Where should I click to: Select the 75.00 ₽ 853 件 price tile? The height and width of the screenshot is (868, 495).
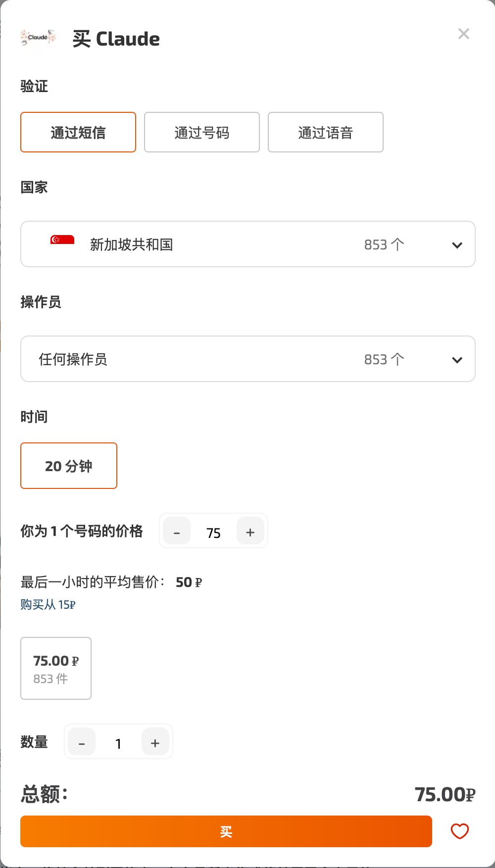56,668
